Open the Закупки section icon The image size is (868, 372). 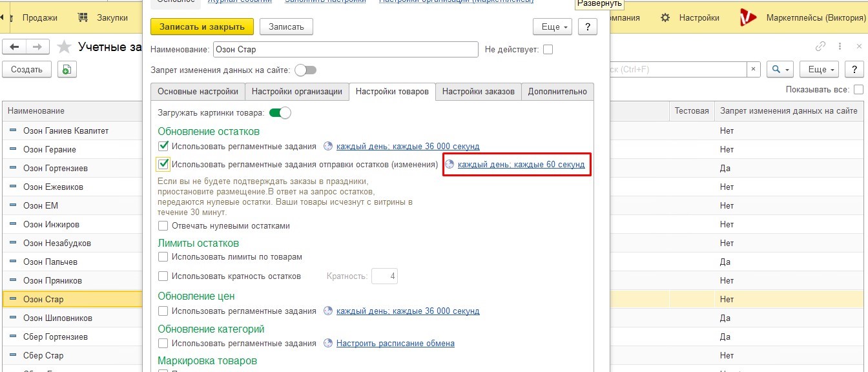(83, 17)
